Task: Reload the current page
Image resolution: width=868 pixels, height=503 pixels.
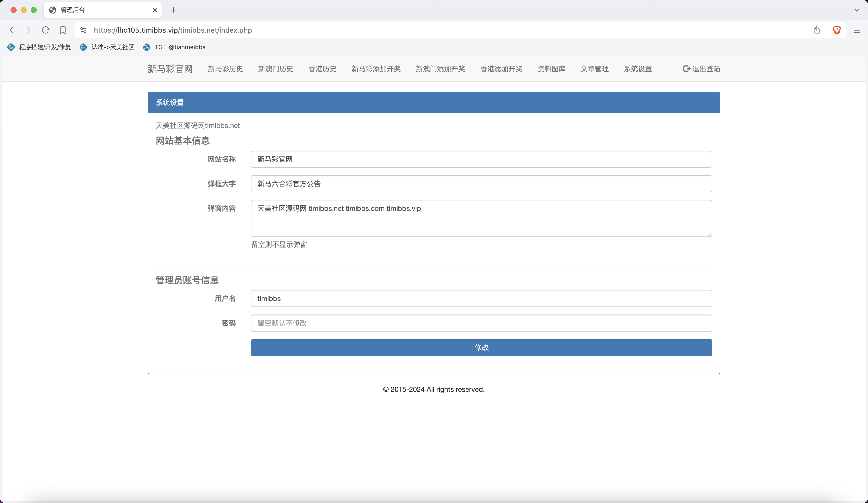Action: (45, 30)
